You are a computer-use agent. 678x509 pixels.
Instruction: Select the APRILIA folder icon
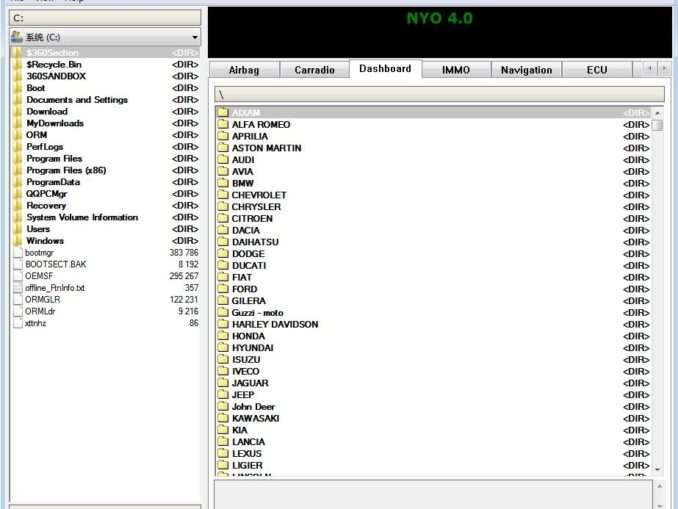point(223,136)
